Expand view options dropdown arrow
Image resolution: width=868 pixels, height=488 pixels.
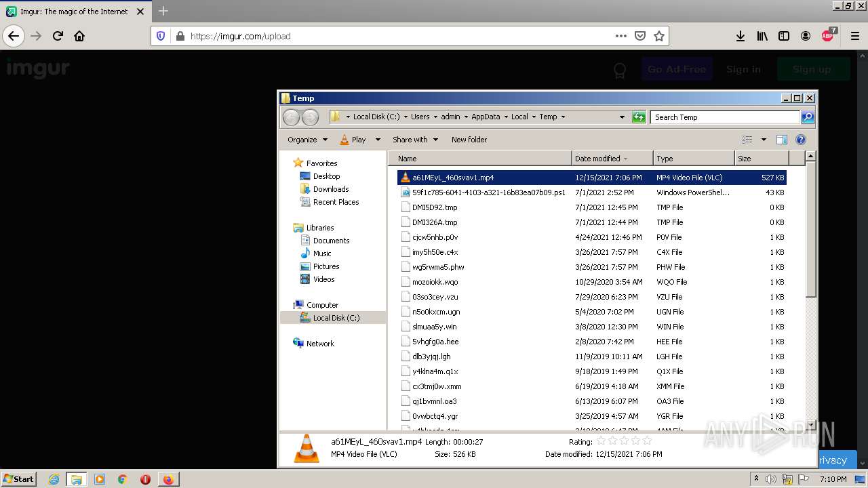coord(763,140)
